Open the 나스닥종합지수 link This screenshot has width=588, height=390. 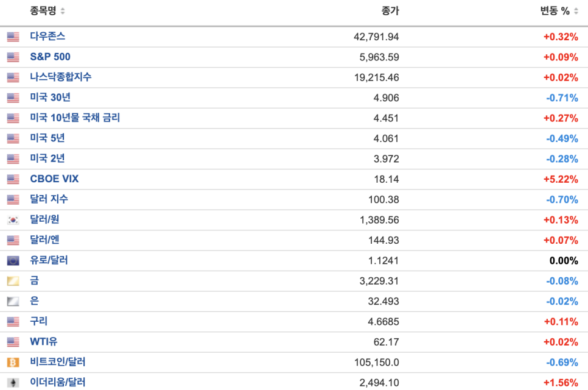coord(61,77)
